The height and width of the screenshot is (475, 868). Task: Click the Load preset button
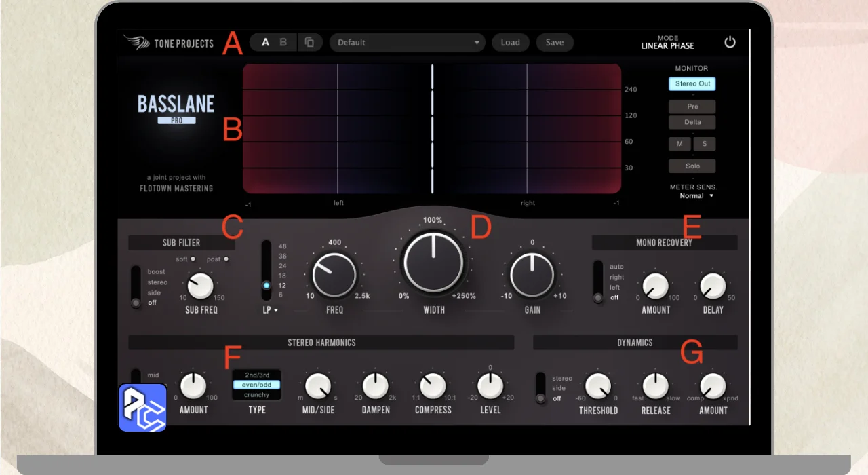point(510,42)
